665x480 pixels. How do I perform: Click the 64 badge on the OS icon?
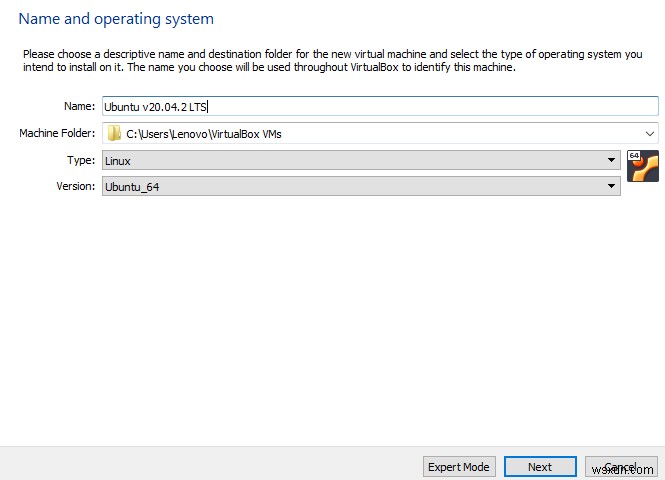(x=634, y=155)
